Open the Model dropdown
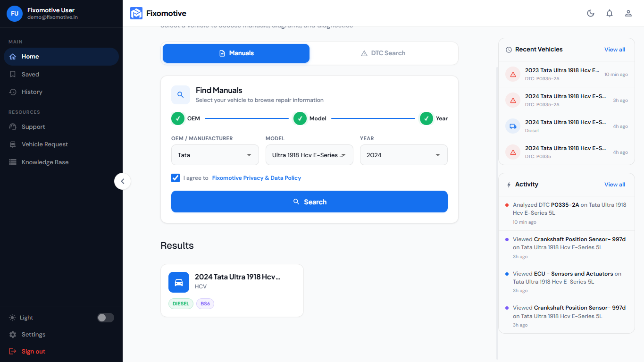This screenshot has width=644, height=362. tap(309, 155)
